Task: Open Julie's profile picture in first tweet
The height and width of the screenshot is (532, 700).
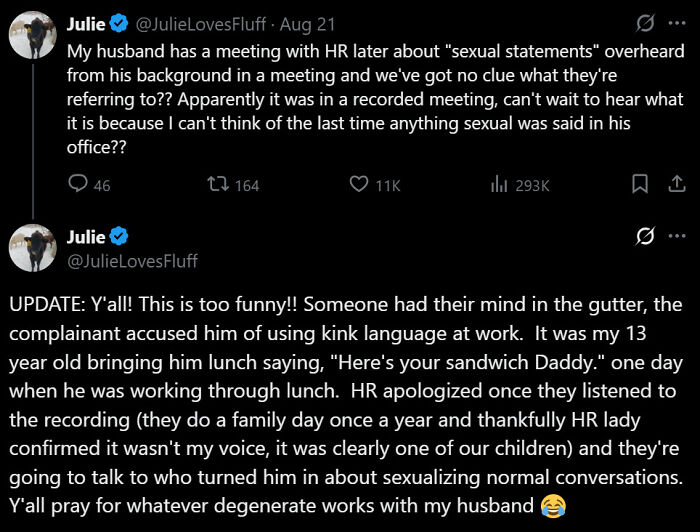Action: [32, 34]
